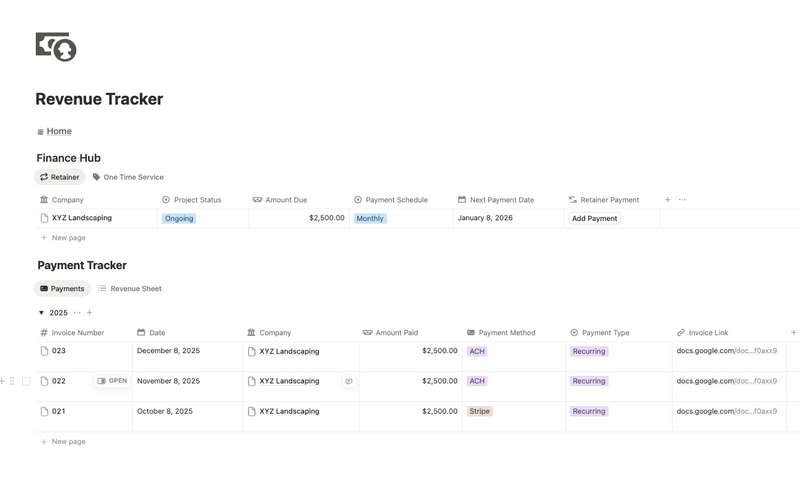Screen dimensions: 800x486
Task: Open three-dot menu in Finance Hub header
Action: tap(682, 200)
